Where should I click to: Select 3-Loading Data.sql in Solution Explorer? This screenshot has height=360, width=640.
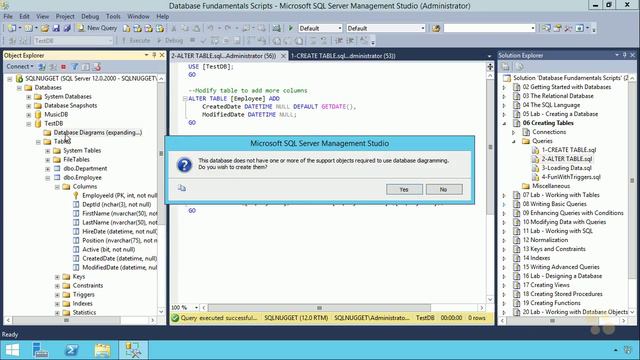567,168
